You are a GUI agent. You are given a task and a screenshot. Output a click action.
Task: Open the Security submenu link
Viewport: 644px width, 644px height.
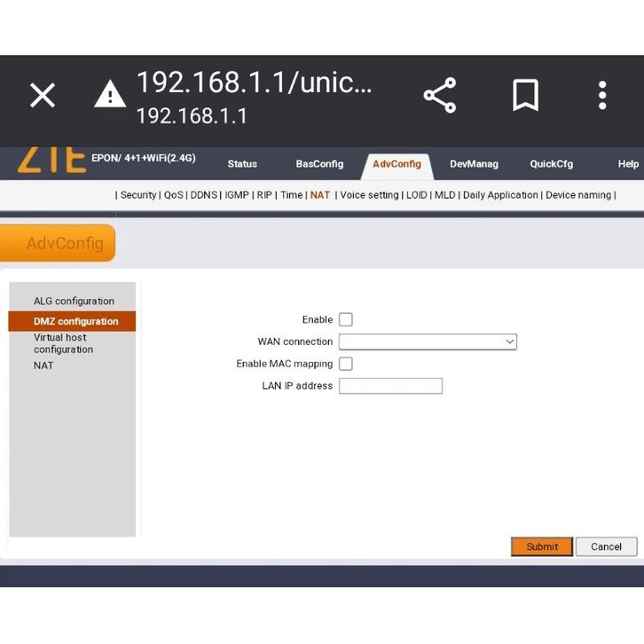138,195
